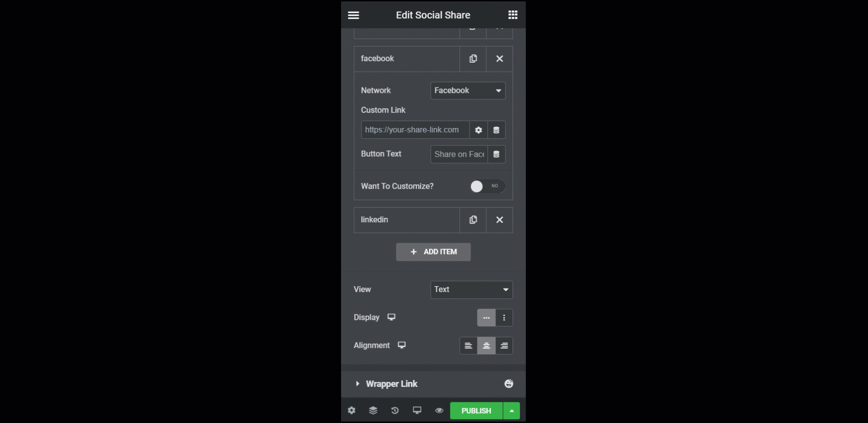The height and width of the screenshot is (423, 868).
Task: Click the ADD ITEM button
Action: (433, 252)
